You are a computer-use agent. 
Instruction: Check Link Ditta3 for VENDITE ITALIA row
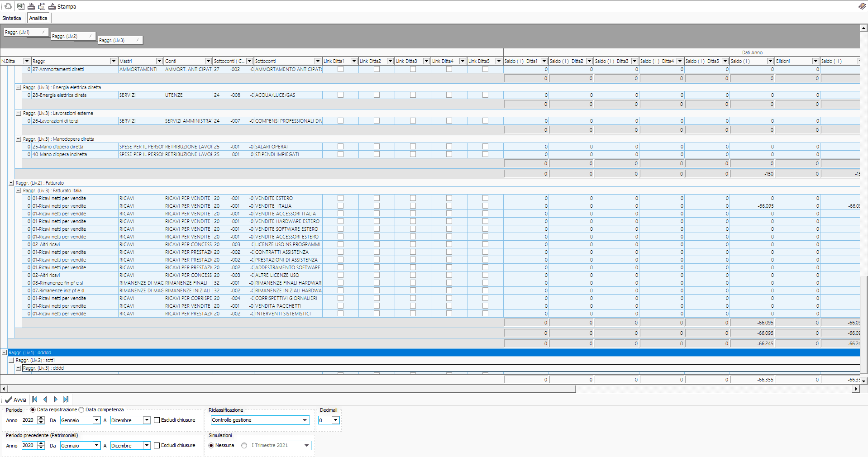click(x=413, y=206)
